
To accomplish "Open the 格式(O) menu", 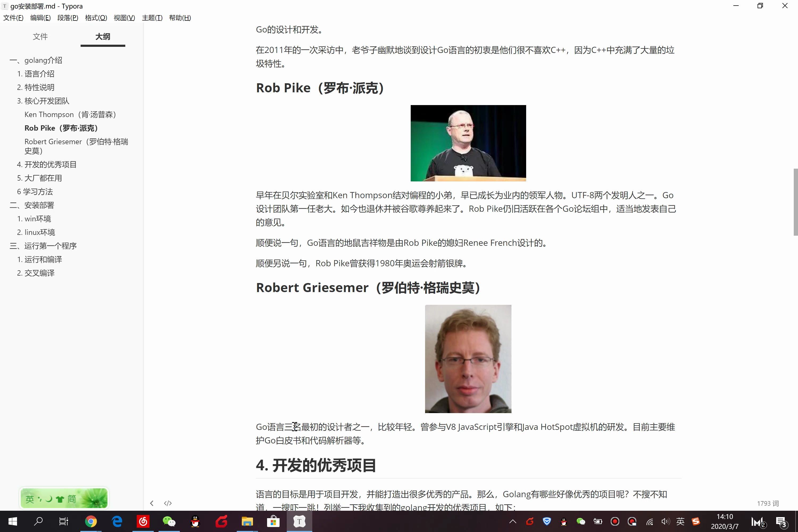I will [x=96, y=18].
